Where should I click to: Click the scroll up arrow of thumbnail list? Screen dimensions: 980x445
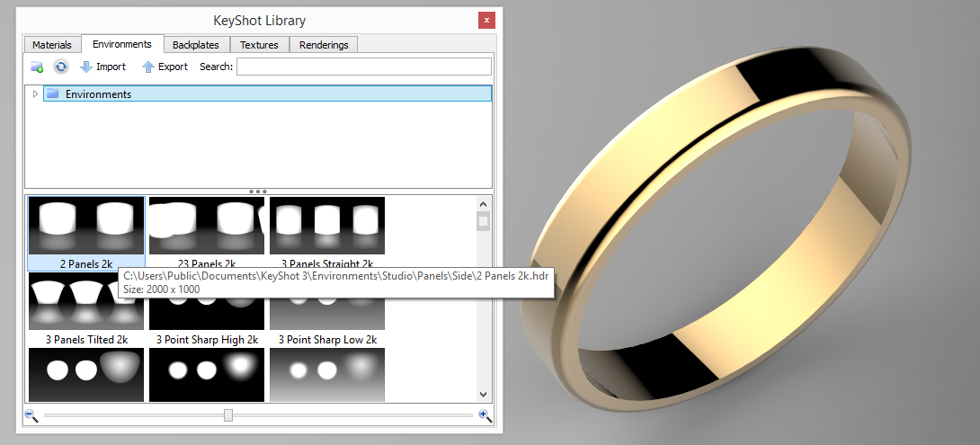tap(483, 204)
